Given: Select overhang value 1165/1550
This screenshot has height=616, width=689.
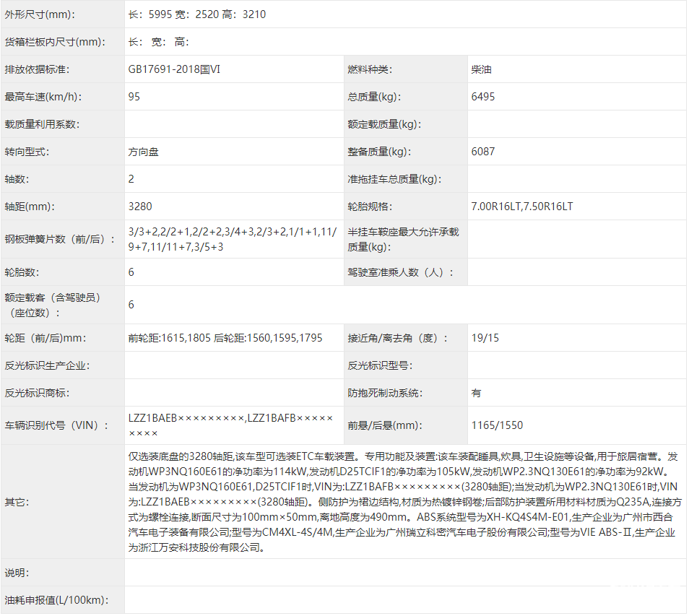Looking at the screenshot, I should click(x=497, y=425).
